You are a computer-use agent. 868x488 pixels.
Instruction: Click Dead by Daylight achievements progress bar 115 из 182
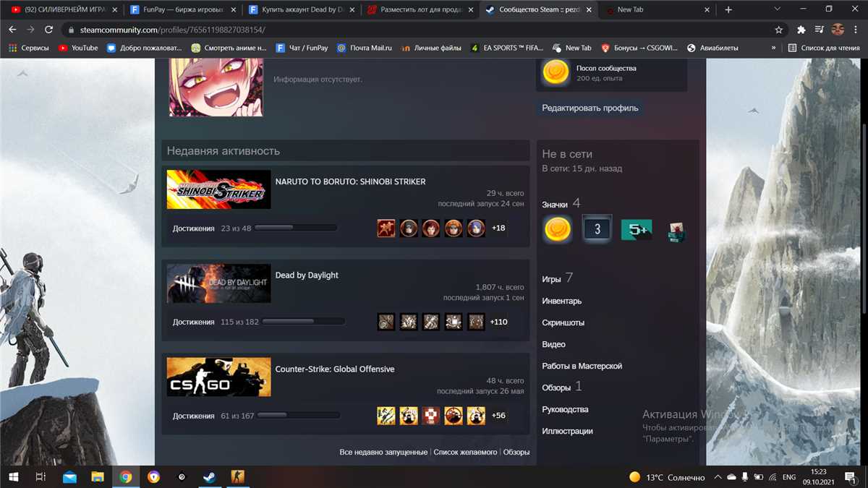coord(304,322)
